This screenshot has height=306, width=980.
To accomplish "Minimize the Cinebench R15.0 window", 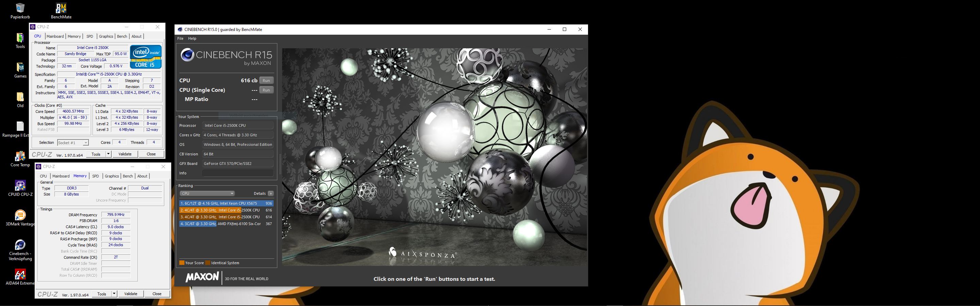I will [549, 29].
